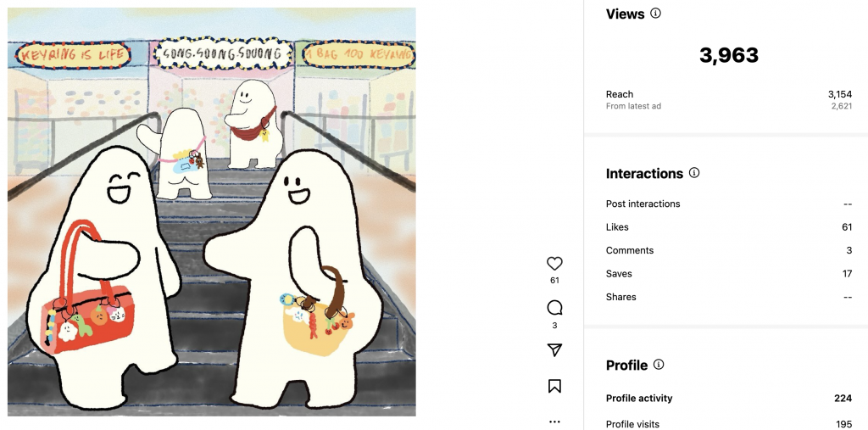The width and height of the screenshot is (868, 430).
Task: Share the post using the paper plane icon
Action: pyautogui.click(x=554, y=350)
